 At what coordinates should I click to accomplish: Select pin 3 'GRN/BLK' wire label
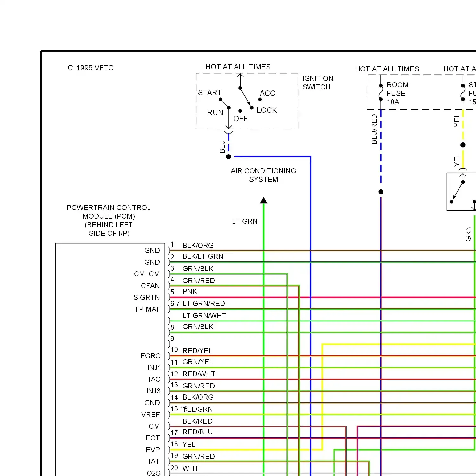198,269
